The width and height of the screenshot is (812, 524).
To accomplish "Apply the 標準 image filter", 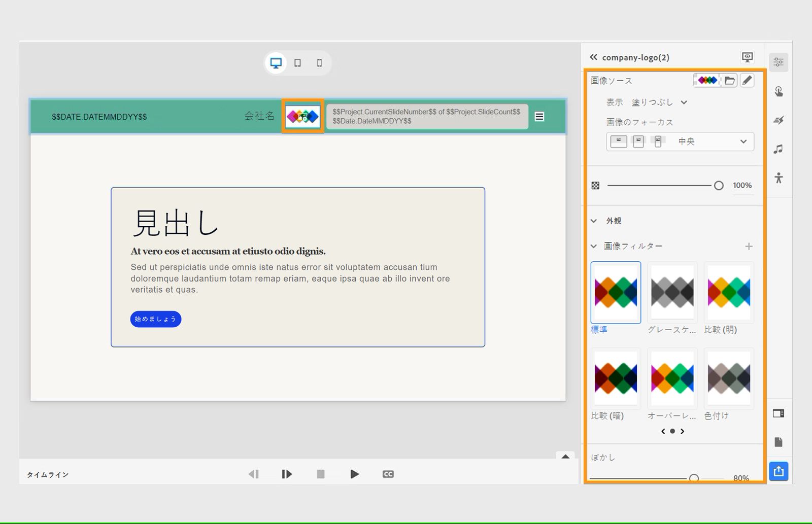I will pyautogui.click(x=616, y=293).
